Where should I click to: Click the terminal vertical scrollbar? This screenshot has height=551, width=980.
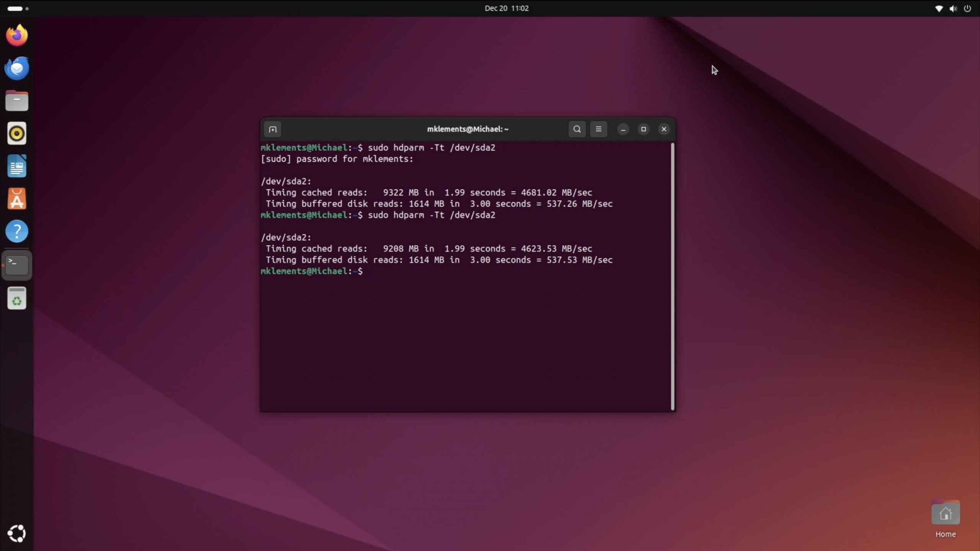click(673, 276)
